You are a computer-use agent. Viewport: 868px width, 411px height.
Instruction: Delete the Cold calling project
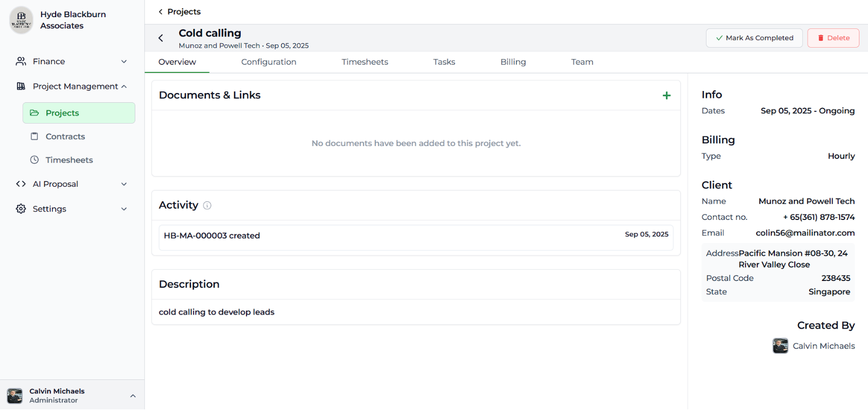point(833,38)
